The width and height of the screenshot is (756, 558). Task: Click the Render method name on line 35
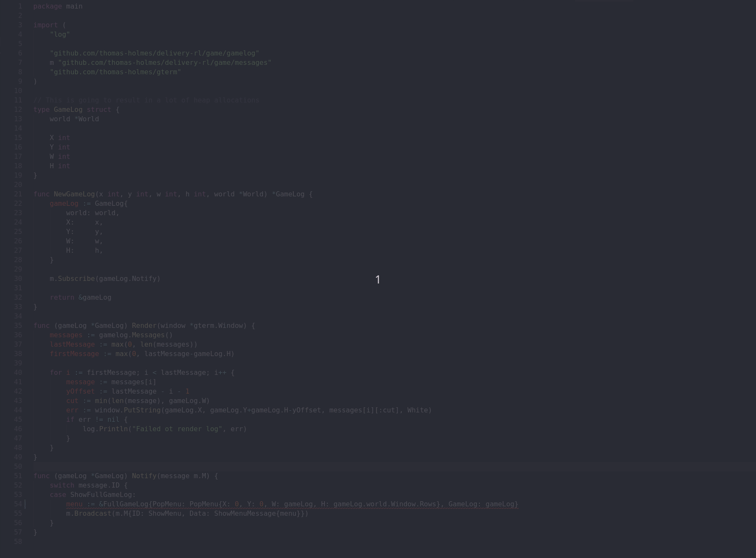click(x=144, y=326)
